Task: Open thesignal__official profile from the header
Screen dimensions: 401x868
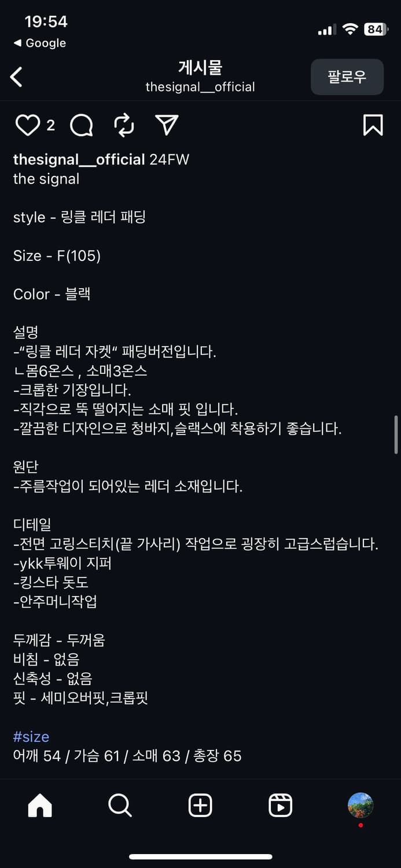Action: [x=200, y=87]
